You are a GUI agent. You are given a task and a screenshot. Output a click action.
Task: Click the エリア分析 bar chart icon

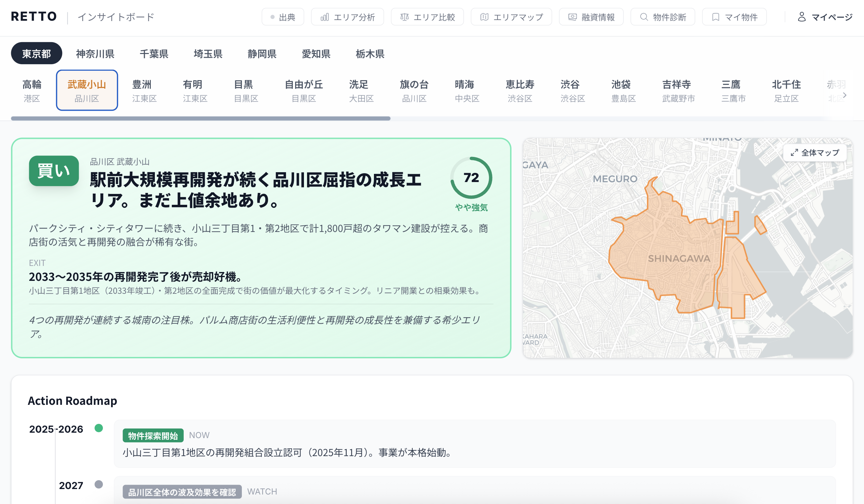324,17
